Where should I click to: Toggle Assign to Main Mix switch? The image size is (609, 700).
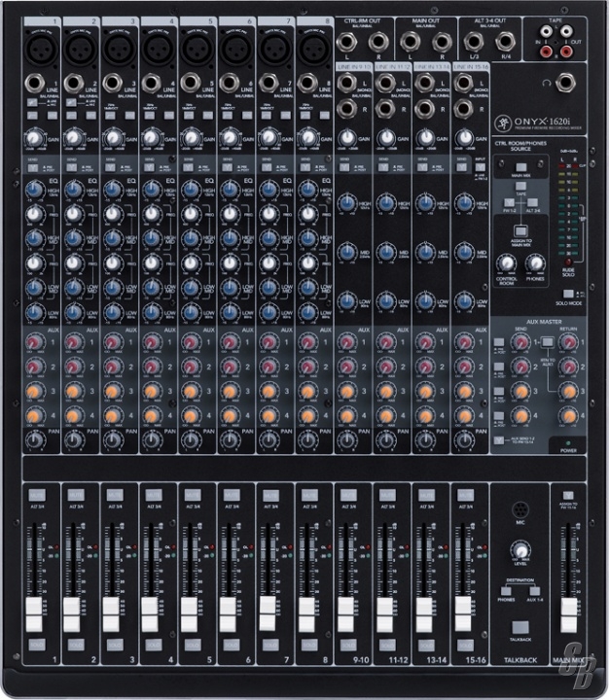point(520,229)
